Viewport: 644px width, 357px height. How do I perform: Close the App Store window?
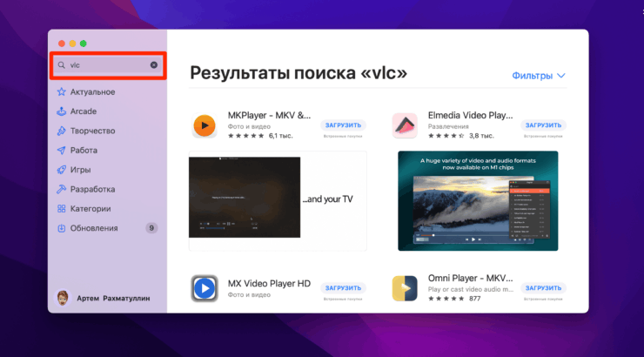click(62, 44)
